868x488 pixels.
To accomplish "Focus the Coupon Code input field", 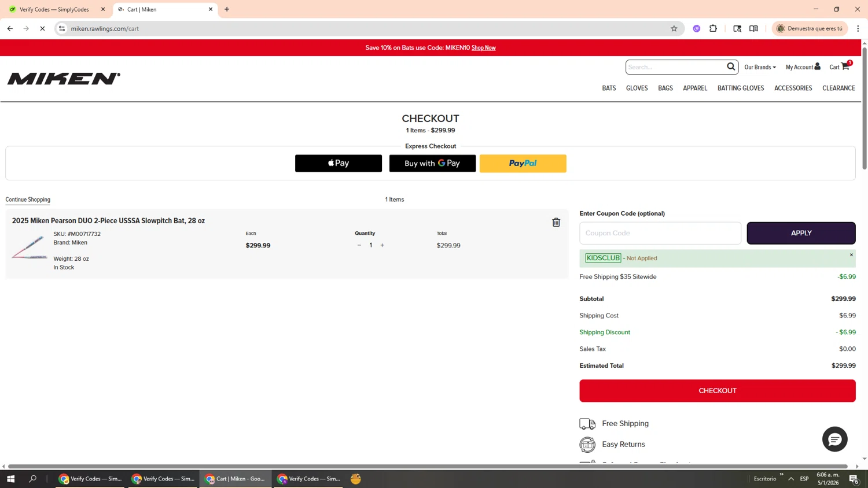I will pos(660,233).
